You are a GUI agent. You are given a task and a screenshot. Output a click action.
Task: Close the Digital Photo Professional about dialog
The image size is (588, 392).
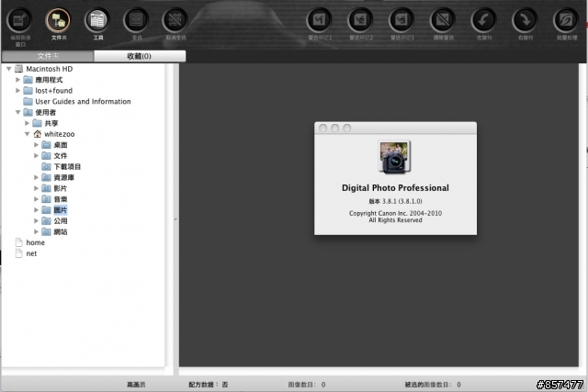322,129
